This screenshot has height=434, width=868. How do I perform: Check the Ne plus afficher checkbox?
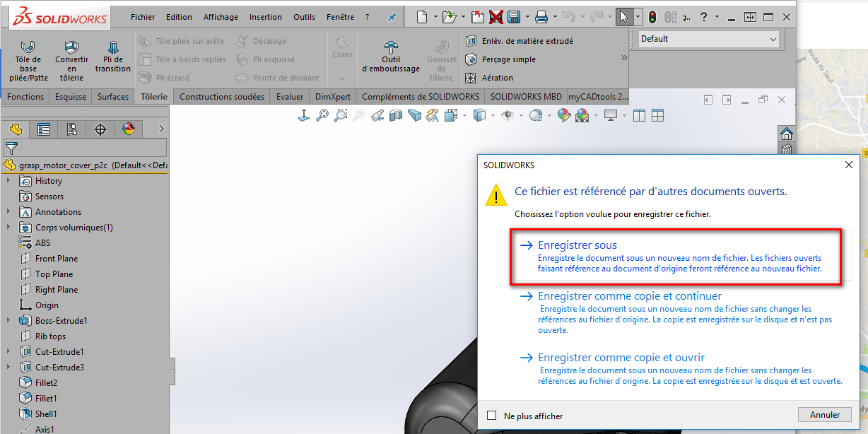(x=492, y=416)
